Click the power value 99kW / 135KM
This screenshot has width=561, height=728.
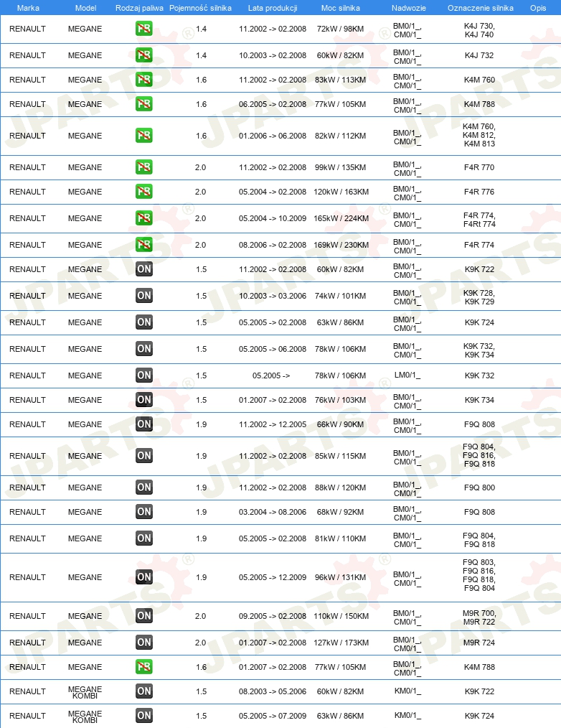point(340,167)
